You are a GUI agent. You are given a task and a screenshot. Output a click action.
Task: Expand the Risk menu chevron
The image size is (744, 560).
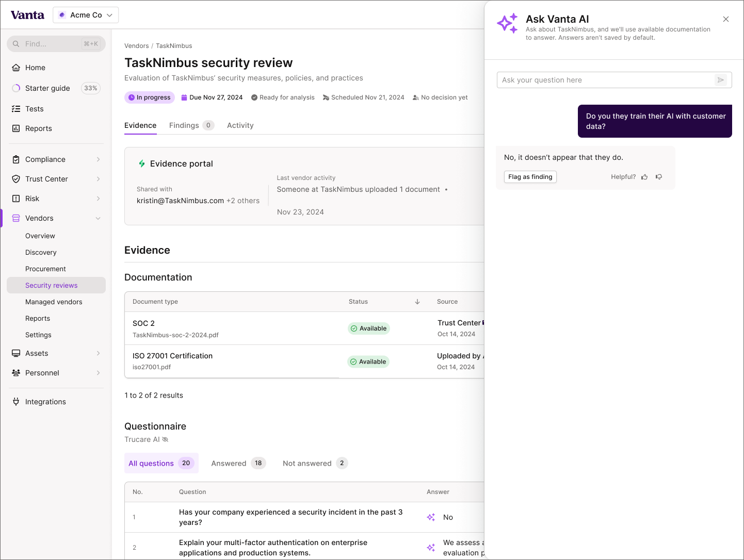click(98, 199)
